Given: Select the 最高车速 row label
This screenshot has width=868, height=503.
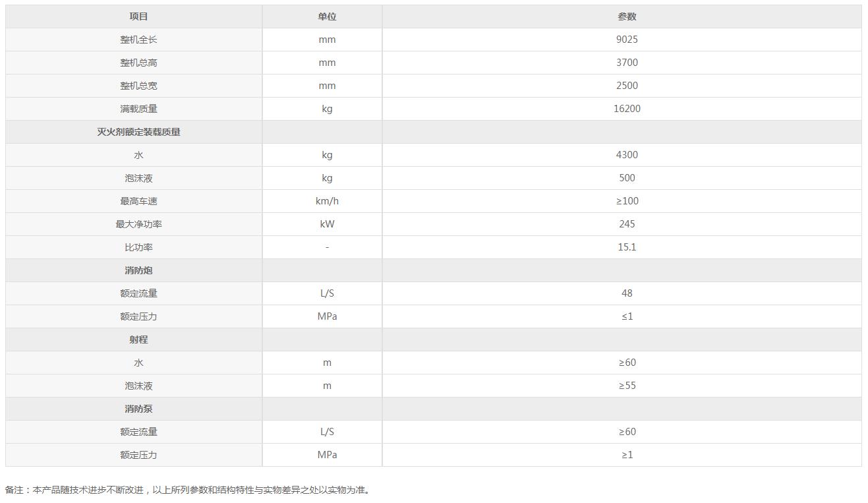Looking at the screenshot, I should 138,201.
